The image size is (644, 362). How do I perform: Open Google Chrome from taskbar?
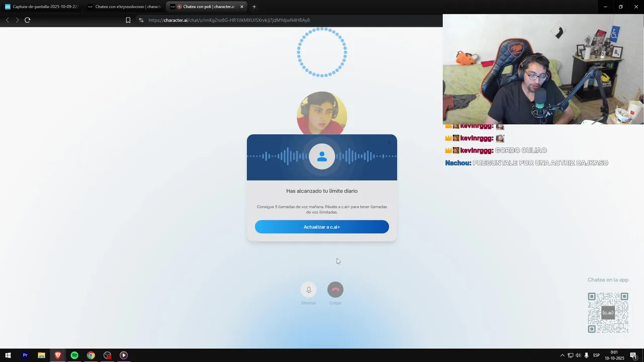[x=91, y=355]
